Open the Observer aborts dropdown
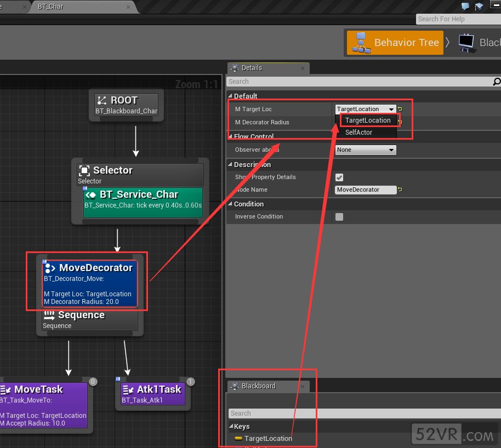The width and height of the screenshot is (501, 448). point(366,150)
